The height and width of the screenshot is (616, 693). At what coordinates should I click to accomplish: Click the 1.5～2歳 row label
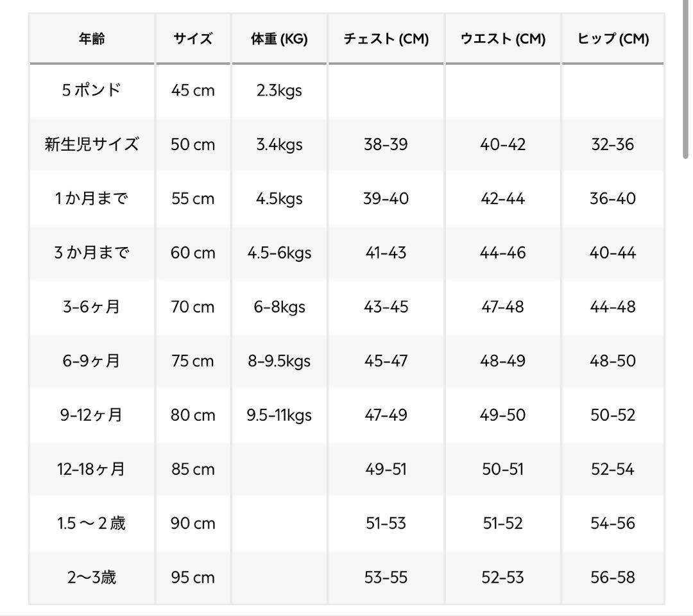coord(92,524)
